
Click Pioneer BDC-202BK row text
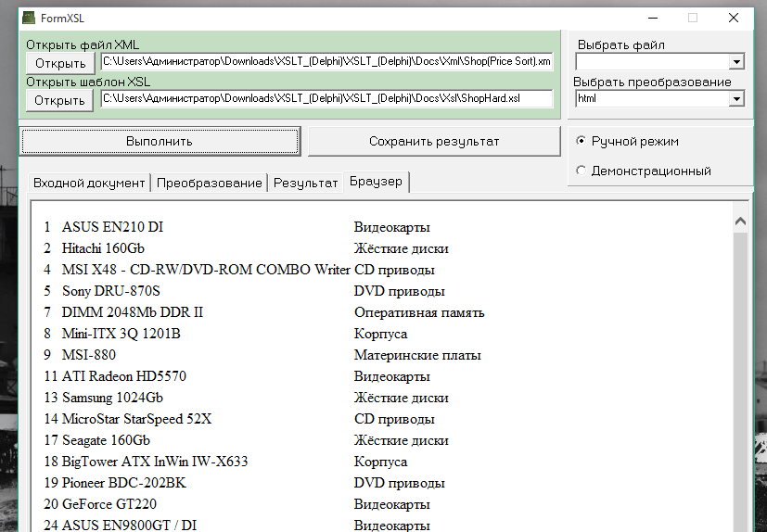tap(124, 483)
